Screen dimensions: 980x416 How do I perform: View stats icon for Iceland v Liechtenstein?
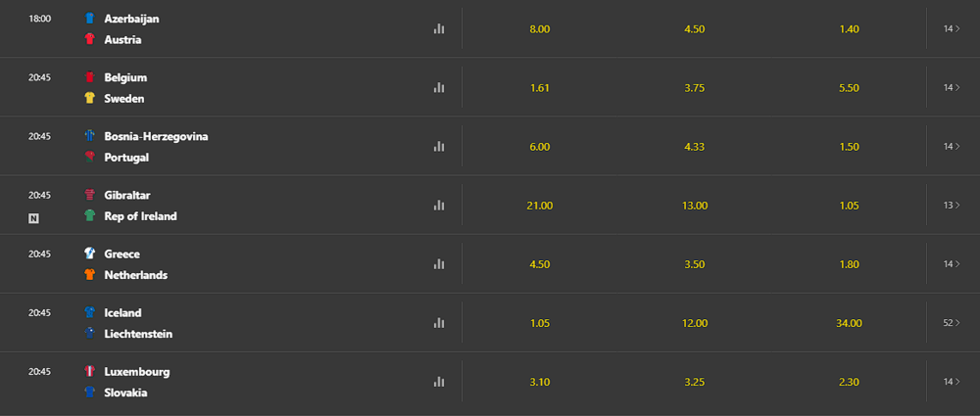tap(439, 323)
